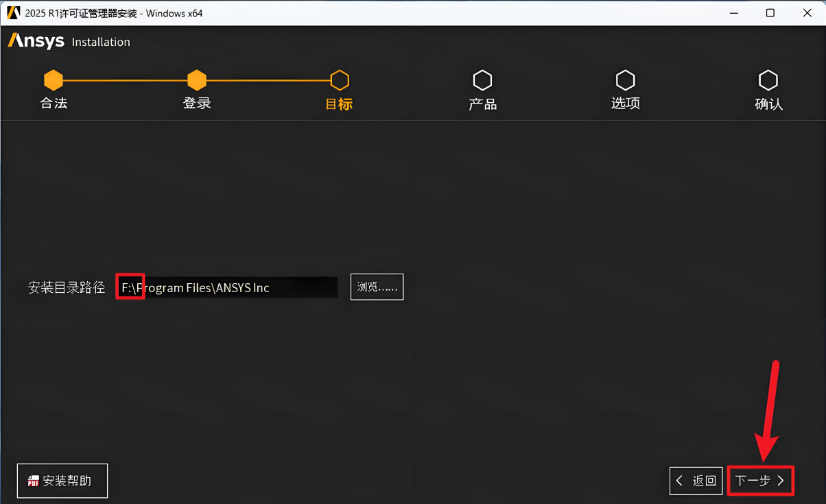Screen dimensions: 826x504
Task: Select the 登录 step hexagon icon
Action: (197, 80)
